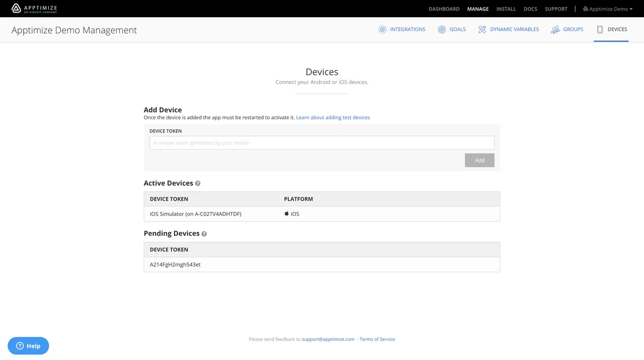Click the support@apptimize.com email link
This screenshot has width=644, height=360.
[328, 339]
